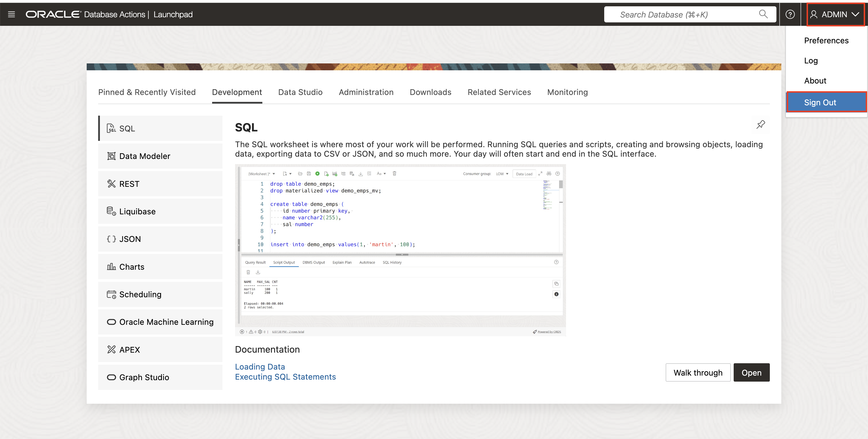Open Log from the user menu
The width and height of the screenshot is (868, 439).
tap(826, 61)
